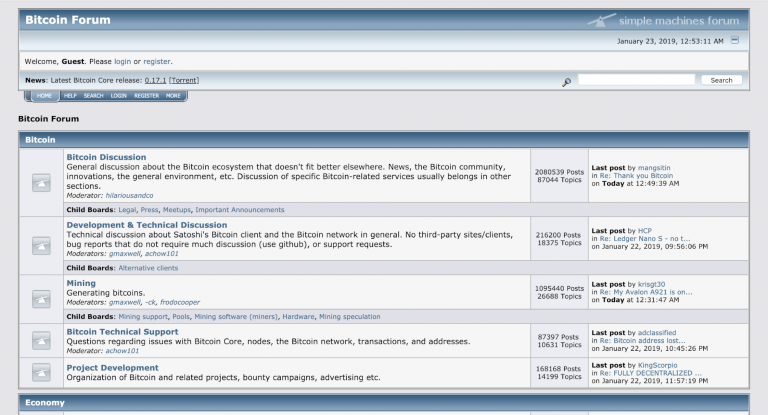768x415 pixels.
Task: Click the '87397 Posts' count text
Action: pos(558,337)
